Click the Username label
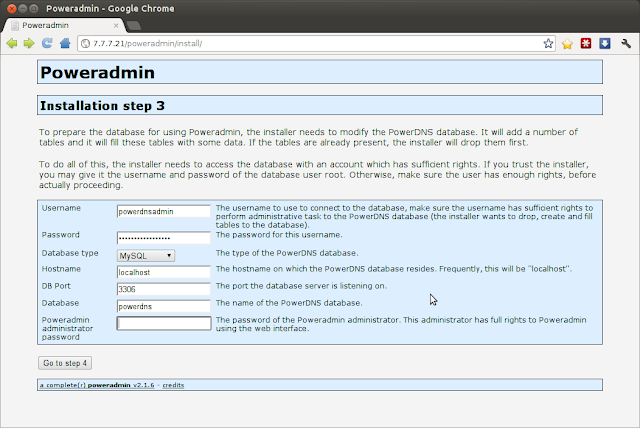The image size is (640, 428). (61, 208)
